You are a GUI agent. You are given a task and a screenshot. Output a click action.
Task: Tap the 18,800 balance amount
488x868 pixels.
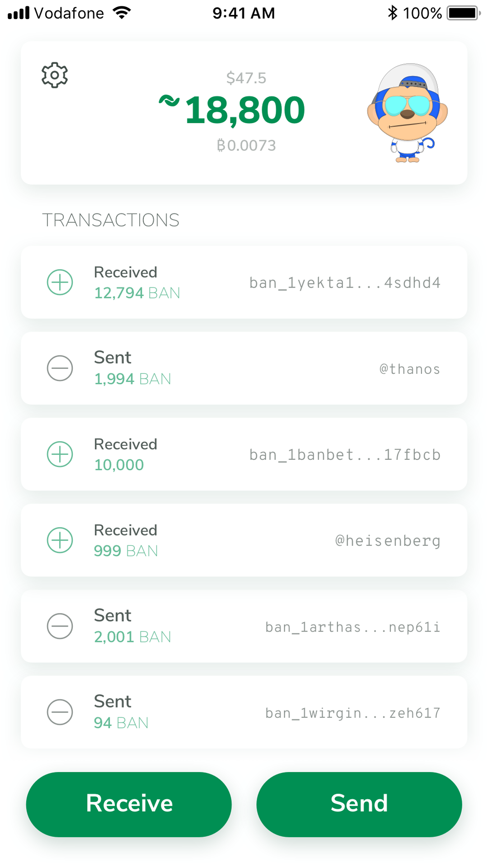coord(244,110)
